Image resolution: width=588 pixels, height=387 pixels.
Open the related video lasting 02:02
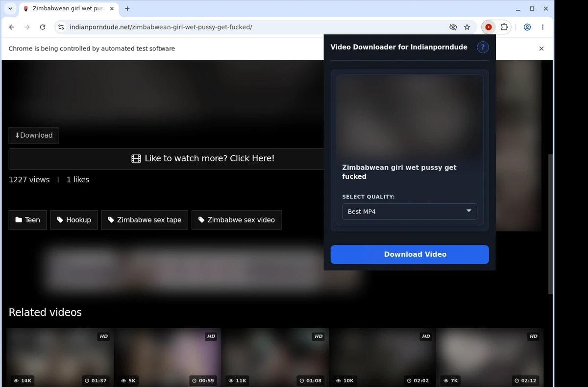tap(382, 358)
